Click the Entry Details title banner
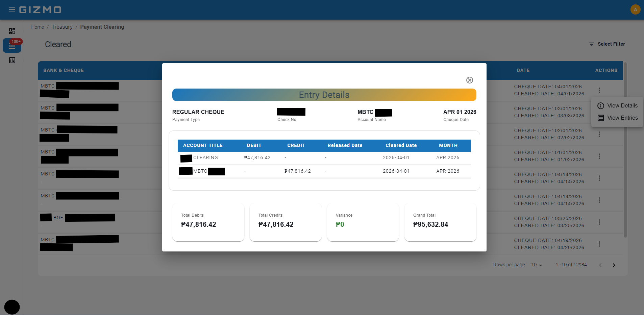 [x=324, y=95]
